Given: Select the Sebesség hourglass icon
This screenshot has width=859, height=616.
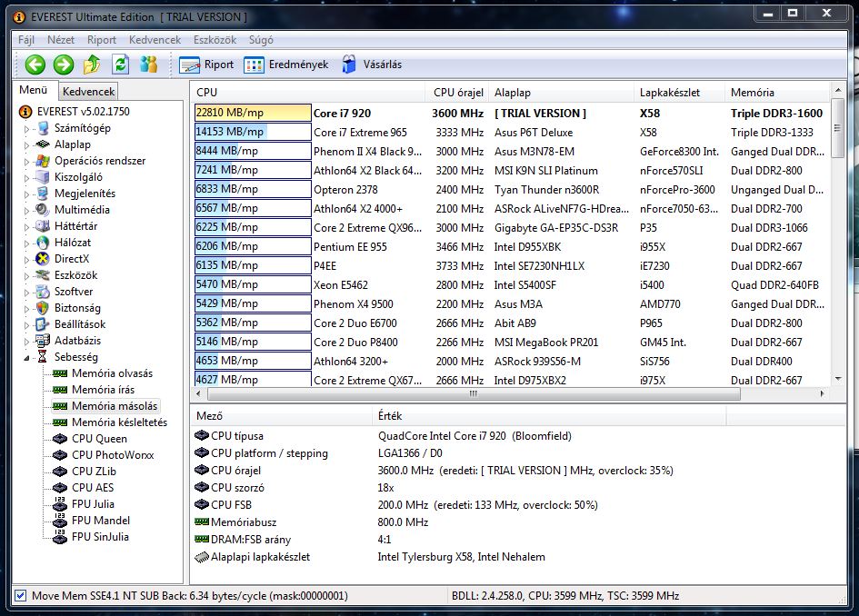Looking at the screenshot, I should pyautogui.click(x=43, y=357).
